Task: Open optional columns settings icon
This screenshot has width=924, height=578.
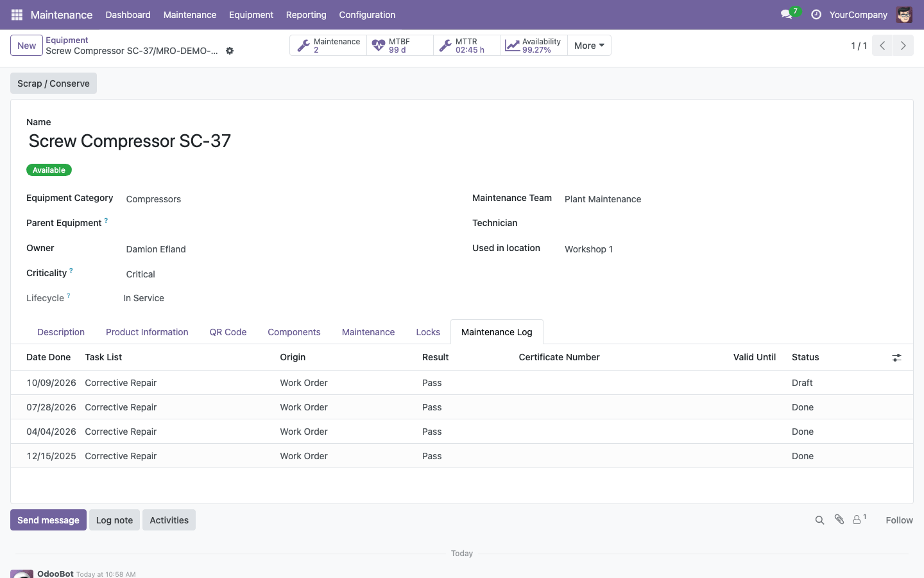Action: pyautogui.click(x=896, y=358)
